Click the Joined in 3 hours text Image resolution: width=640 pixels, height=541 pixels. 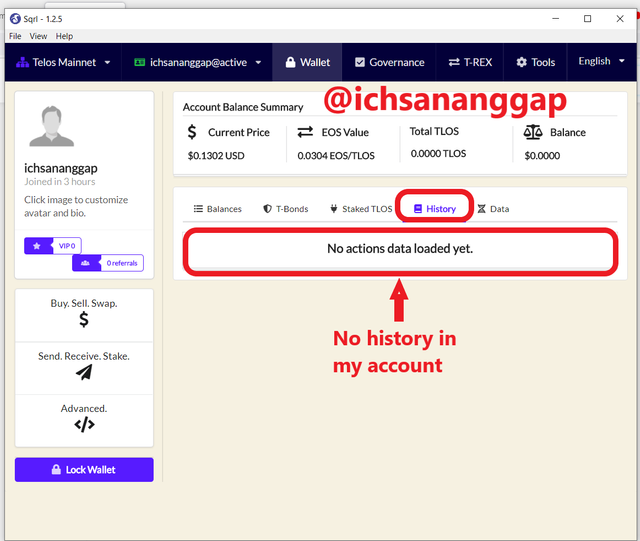click(x=60, y=182)
